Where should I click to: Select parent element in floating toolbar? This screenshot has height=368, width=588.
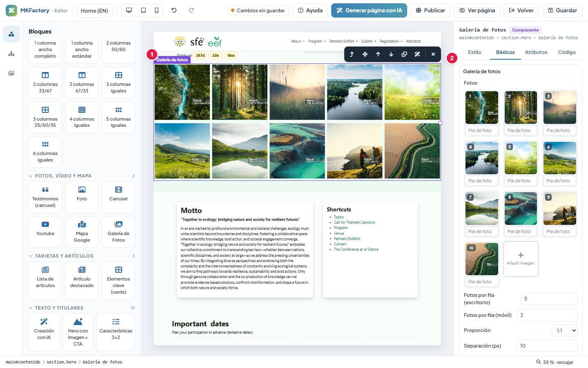coord(352,54)
